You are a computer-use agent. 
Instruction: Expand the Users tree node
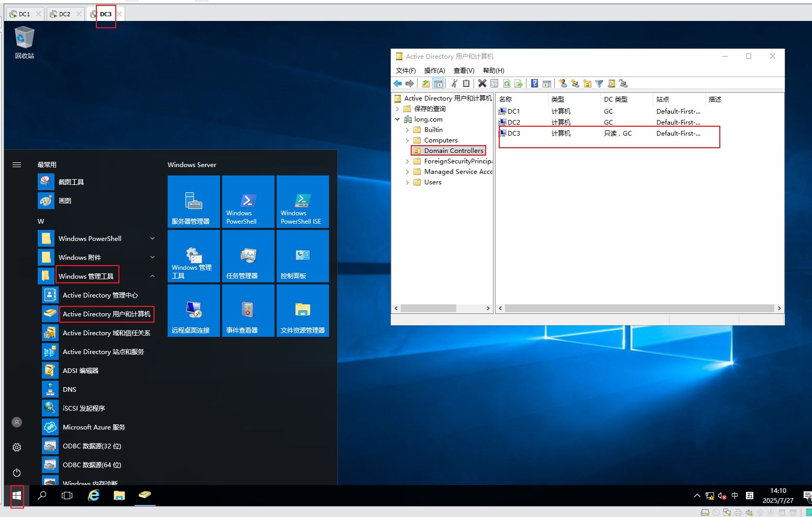408,182
